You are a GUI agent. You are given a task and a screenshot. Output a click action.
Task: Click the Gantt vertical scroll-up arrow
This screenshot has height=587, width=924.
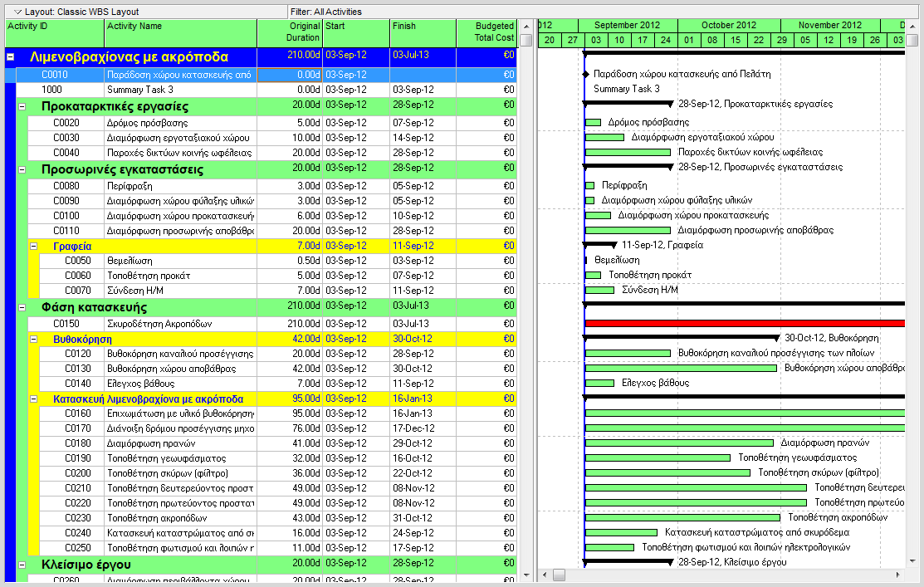point(912,27)
